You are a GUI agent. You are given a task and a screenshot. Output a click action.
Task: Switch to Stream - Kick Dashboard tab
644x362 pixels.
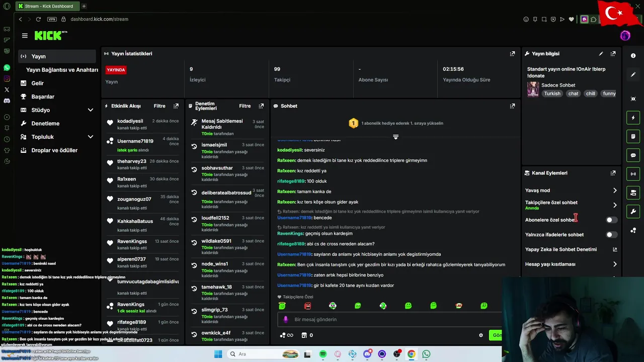point(47,6)
